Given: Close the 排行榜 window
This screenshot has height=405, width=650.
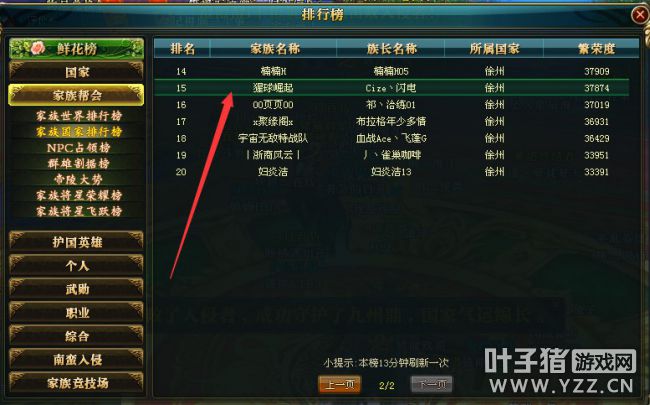Looking at the screenshot, I should [640, 15].
